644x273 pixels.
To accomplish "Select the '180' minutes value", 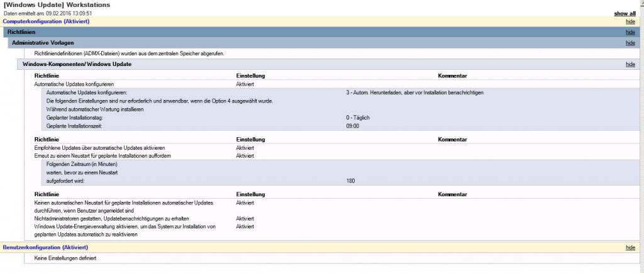I will 350,181.
